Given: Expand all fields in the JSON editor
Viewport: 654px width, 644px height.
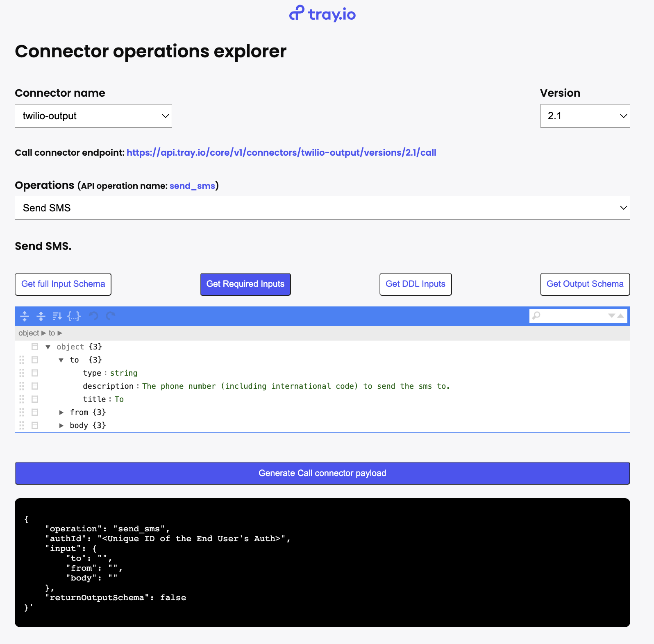Looking at the screenshot, I should (x=25, y=316).
